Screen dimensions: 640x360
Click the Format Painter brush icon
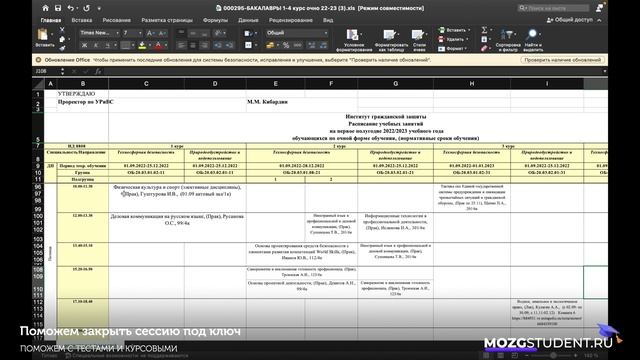coord(62,48)
